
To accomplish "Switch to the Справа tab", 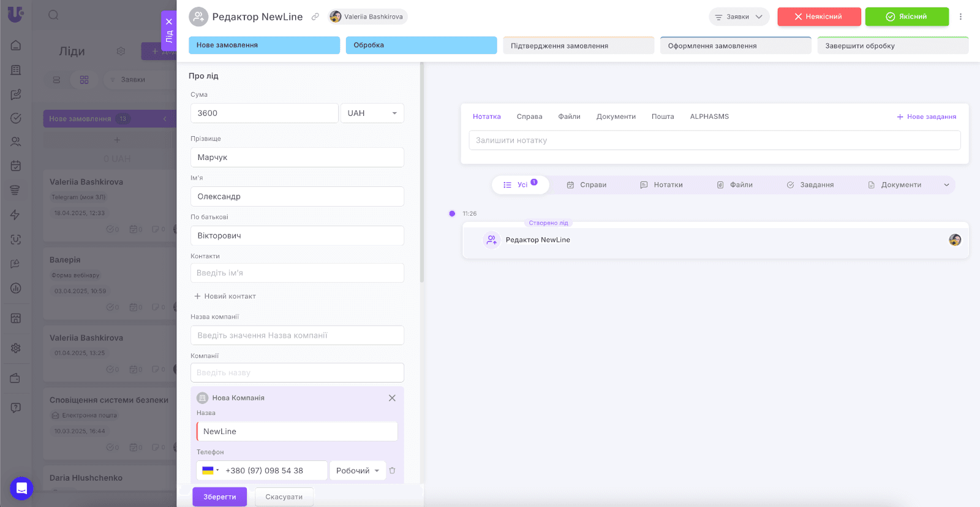I will click(530, 116).
